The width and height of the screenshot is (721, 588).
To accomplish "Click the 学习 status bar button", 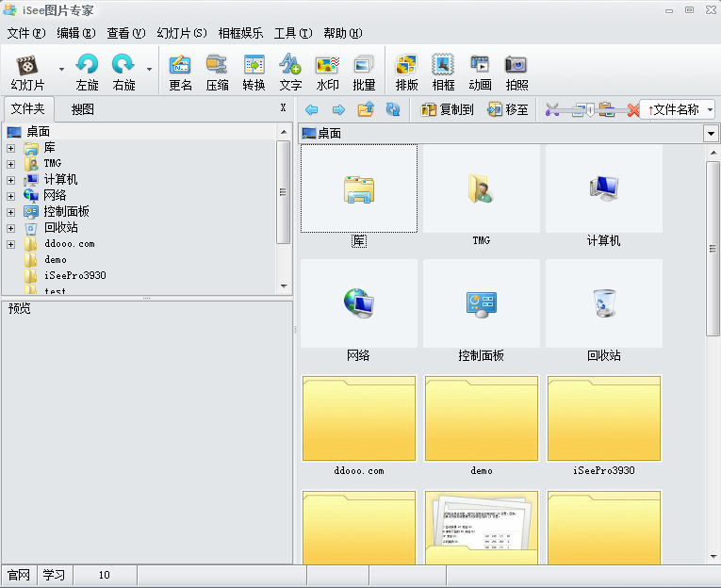I will pyautogui.click(x=55, y=575).
